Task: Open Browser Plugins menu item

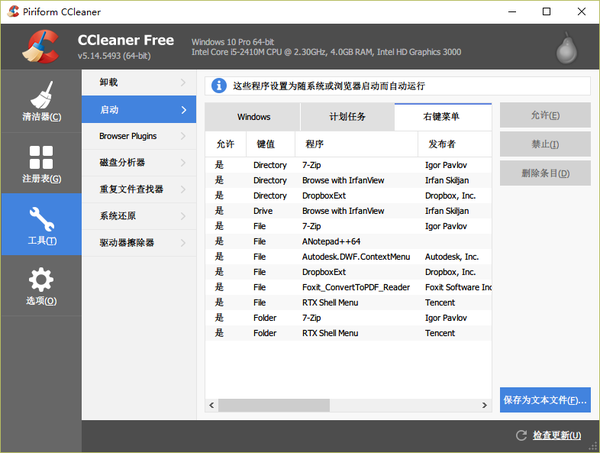Action: 139,136
